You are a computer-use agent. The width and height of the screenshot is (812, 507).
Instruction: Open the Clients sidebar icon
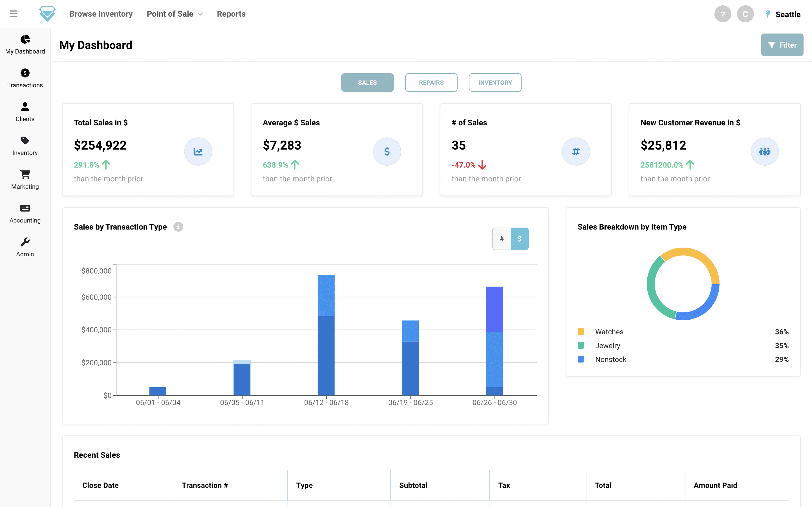pos(25,107)
